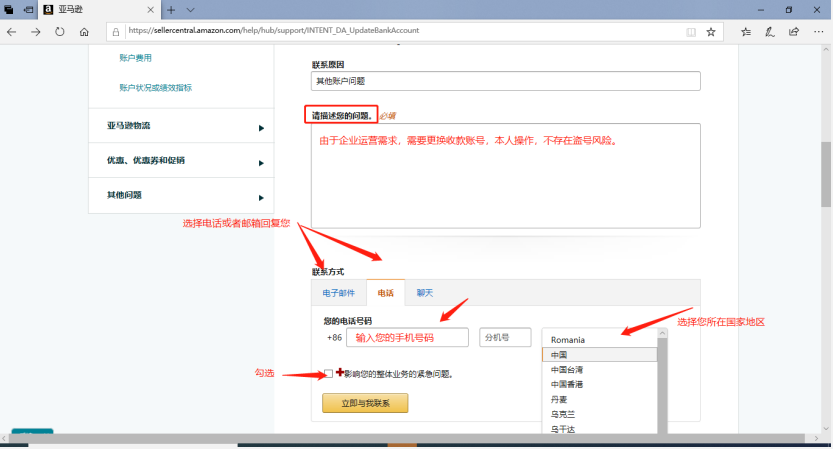Go to the browser home page
This screenshot has height=449, width=833.
tap(84, 31)
